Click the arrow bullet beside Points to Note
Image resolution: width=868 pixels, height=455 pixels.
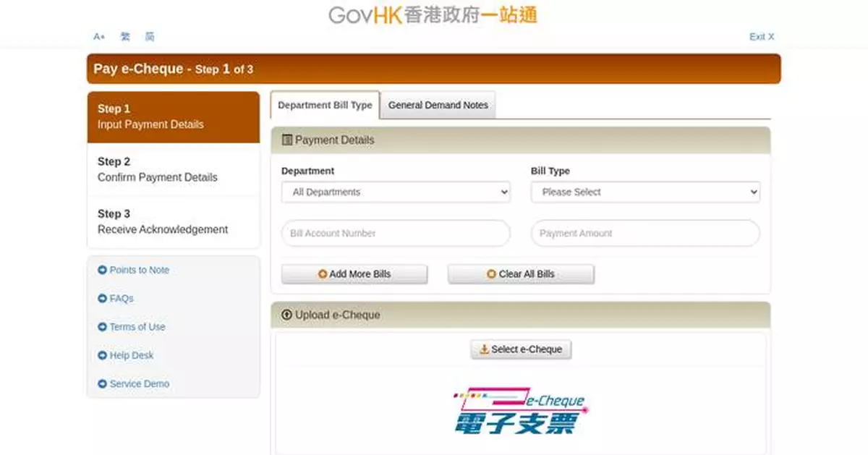point(101,270)
